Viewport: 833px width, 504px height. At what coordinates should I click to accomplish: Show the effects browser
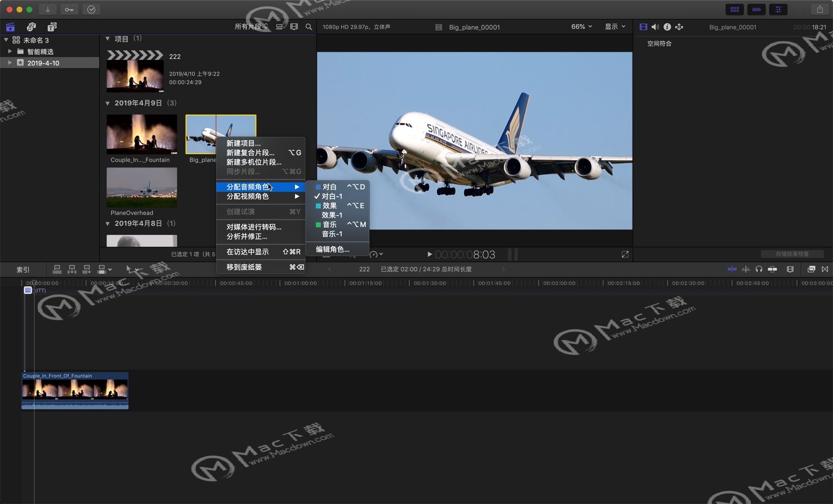click(811, 269)
